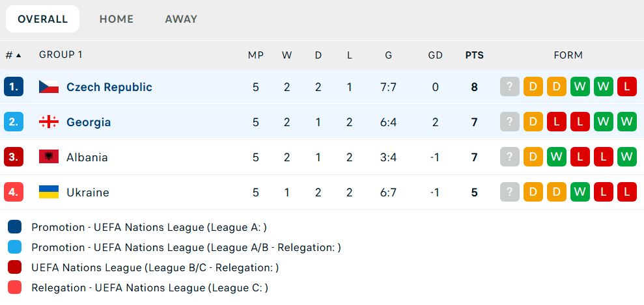Click the Georgia flag icon
The width and height of the screenshot is (644, 305).
click(x=49, y=122)
